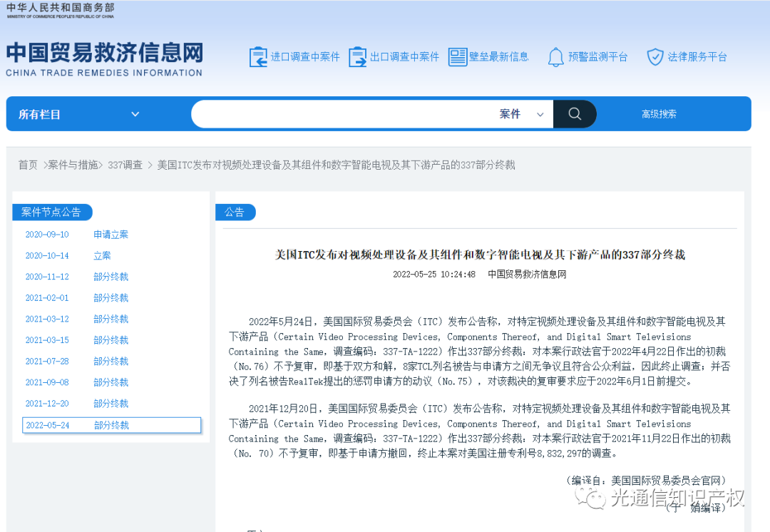The height and width of the screenshot is (532, 770).
Task: Click the timestamp 2022-05-25 10:24:48
Action: coord(434,275)
